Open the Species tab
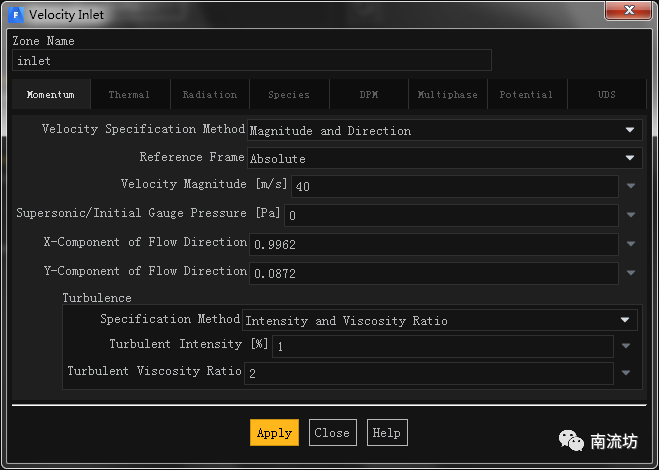This screenshot has width=659, height=470. pos(289,95)
